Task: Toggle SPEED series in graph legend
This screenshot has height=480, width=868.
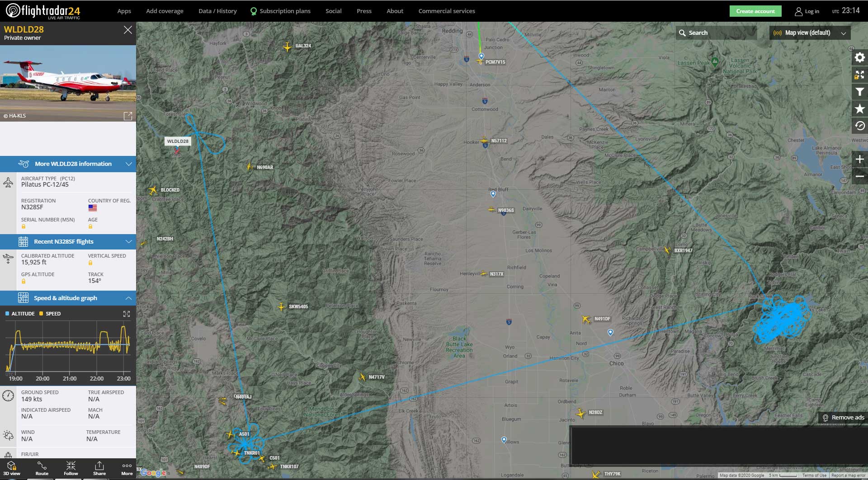Action: pyautogui.click(x=50, y=314)
